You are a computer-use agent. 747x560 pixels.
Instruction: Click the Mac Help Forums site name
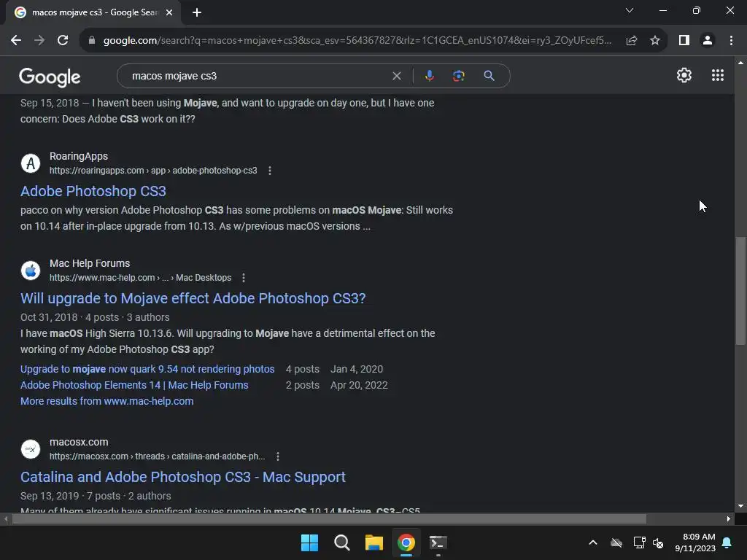pyautogui.click(x=90, y=263)
